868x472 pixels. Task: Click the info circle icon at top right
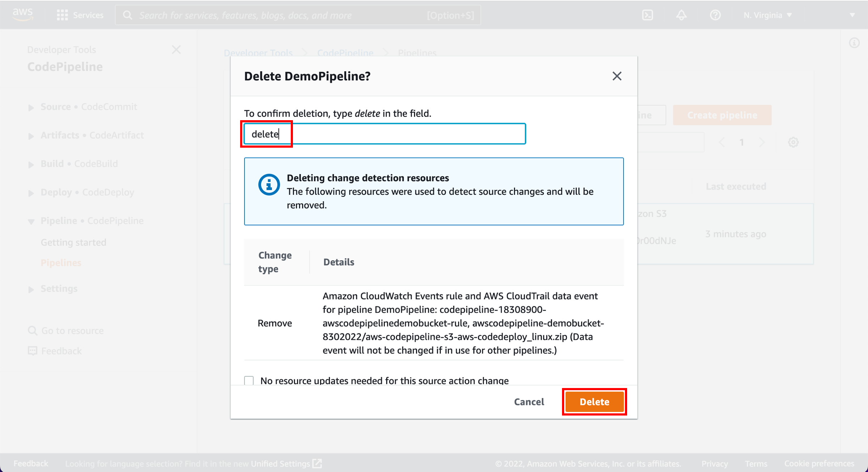pyautogui.click(x=854, y=43)
